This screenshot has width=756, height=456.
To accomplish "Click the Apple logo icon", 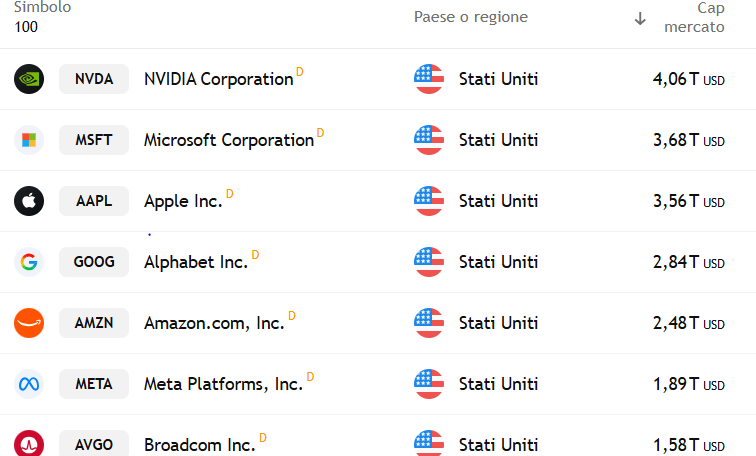I will pyautogui.click(x=29, y=201).
